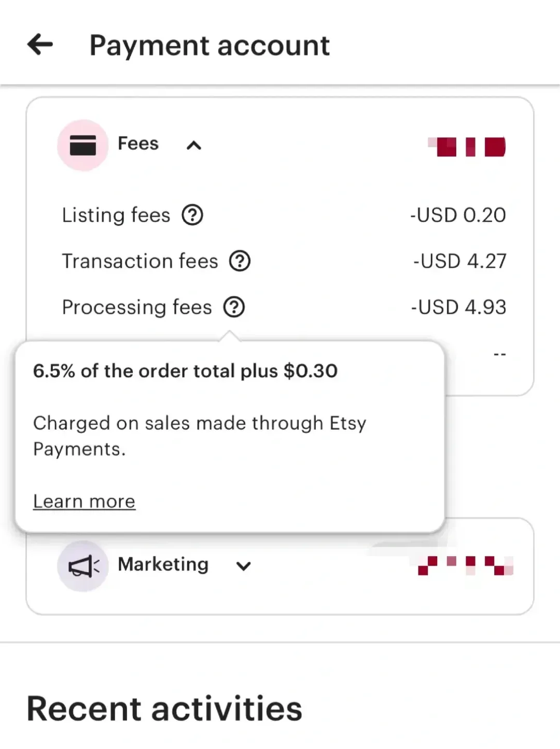Tap the Fees section label
Screen dimensions: 560x749
pos(138,144)
